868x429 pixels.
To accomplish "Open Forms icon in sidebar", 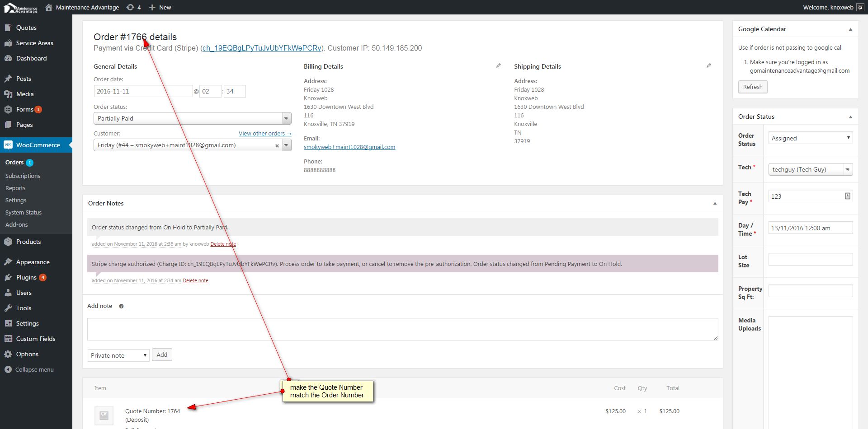I will pos(8,109).
